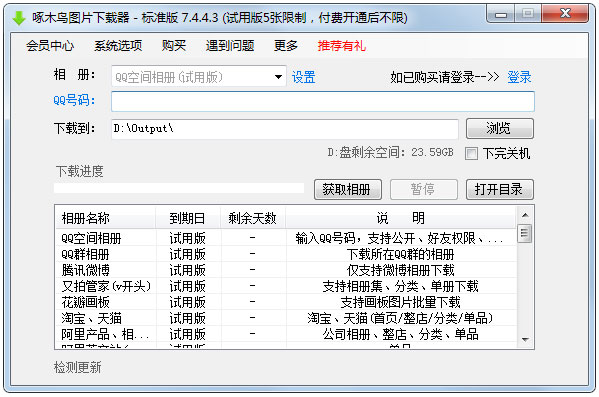
Task: Click the 说明 column header
Action: [401, 218]
